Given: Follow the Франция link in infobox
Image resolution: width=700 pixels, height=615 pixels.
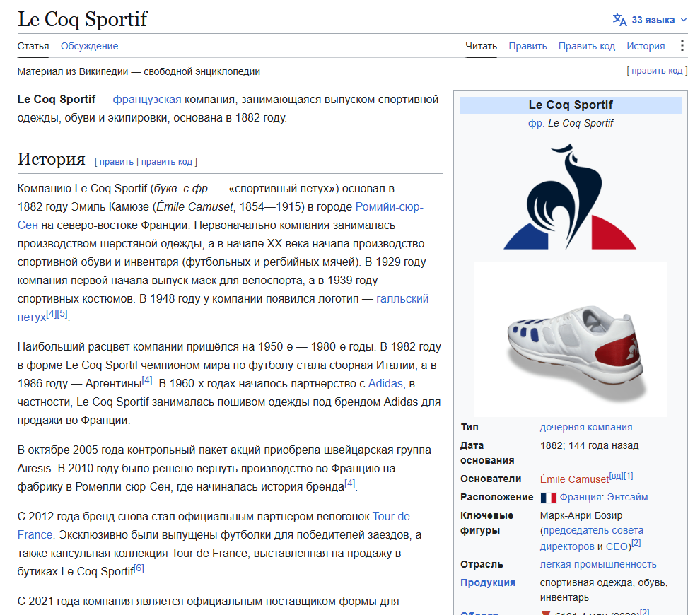Looking at the screenshot, I should 581,498.
